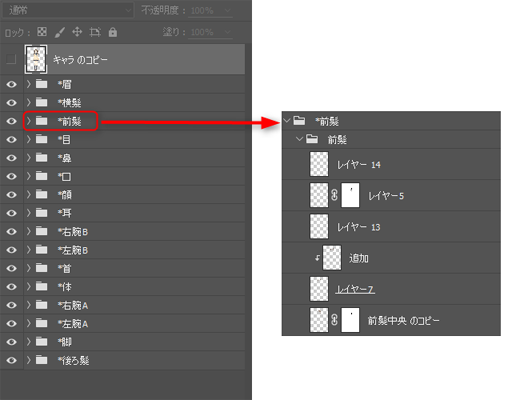This screenshot has width=520, height=400.
Task: Show the キャラ のコピー layer
Action: (x=11, y=60)
